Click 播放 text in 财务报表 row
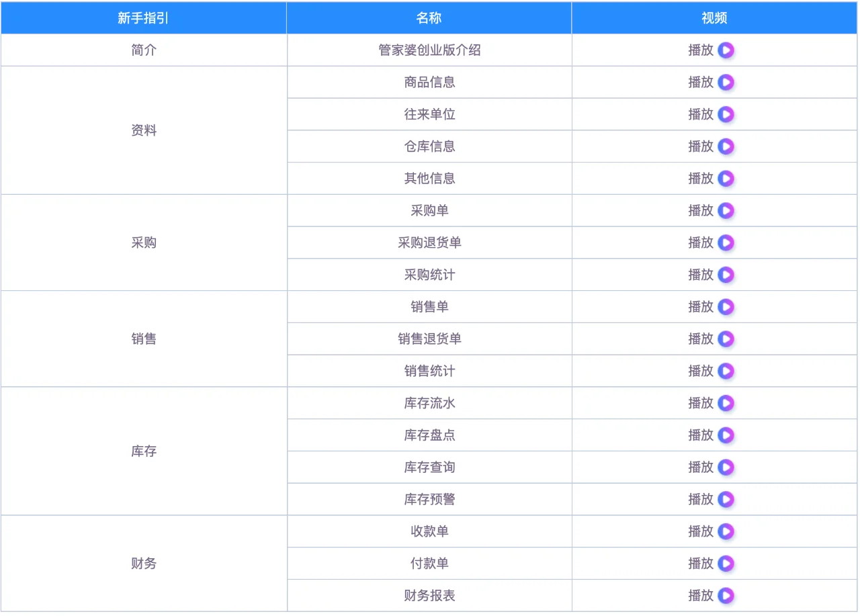The width and height of the screenshot is (860, 616). pyautogui.click(x=701, y=596)
